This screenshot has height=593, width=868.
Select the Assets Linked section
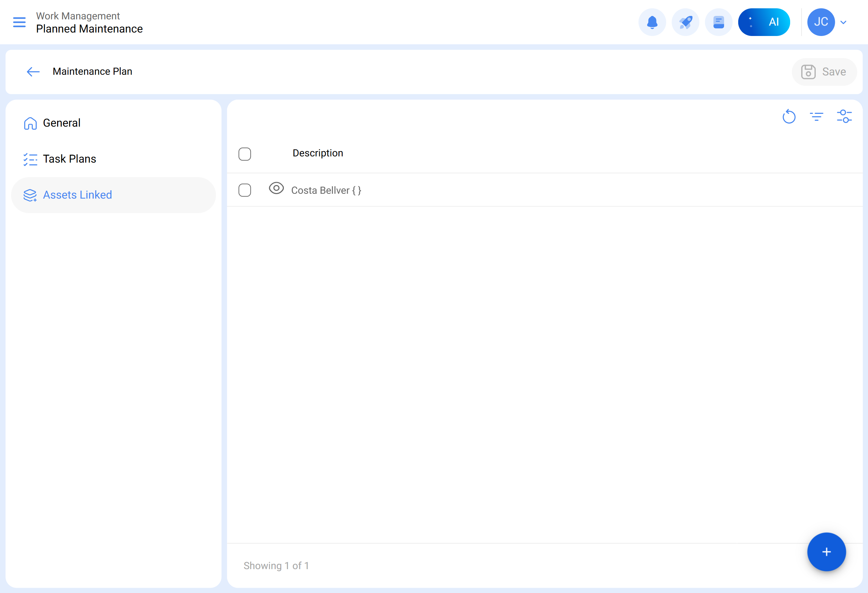pos(77,195)
